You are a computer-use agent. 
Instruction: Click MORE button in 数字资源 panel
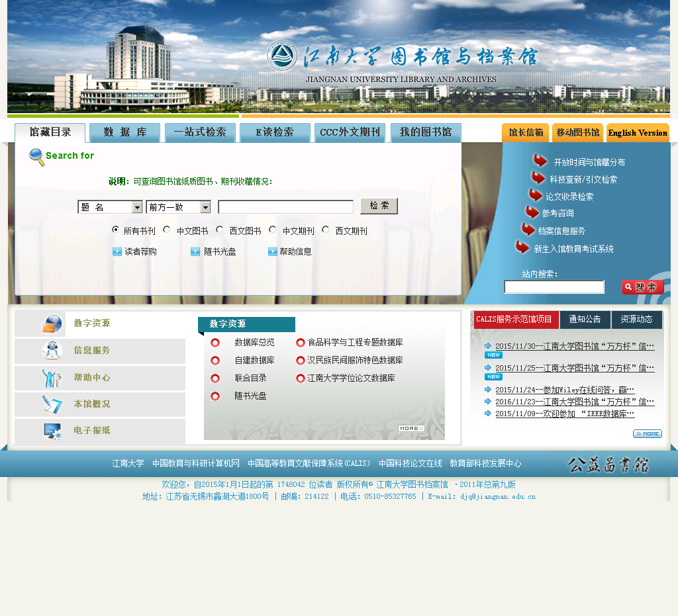(412, 429)
